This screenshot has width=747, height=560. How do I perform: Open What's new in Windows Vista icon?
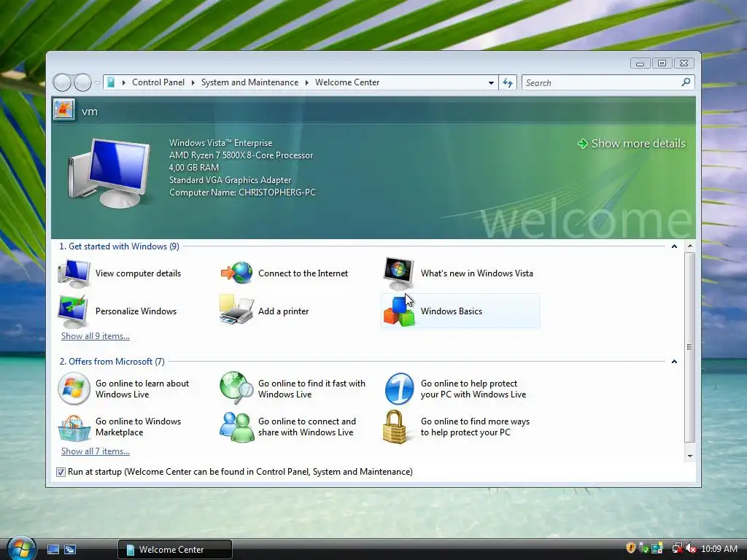click(399, 273)
